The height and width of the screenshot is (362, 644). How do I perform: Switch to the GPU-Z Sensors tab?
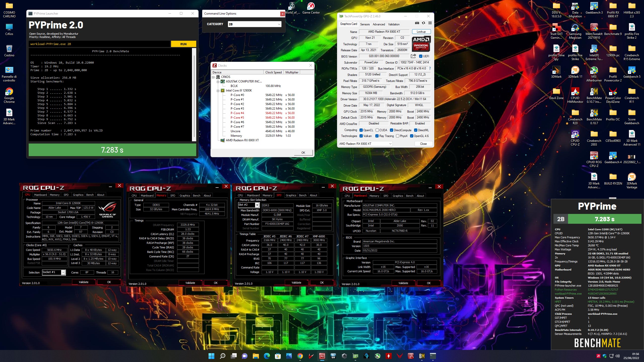(x=365, y=24)
